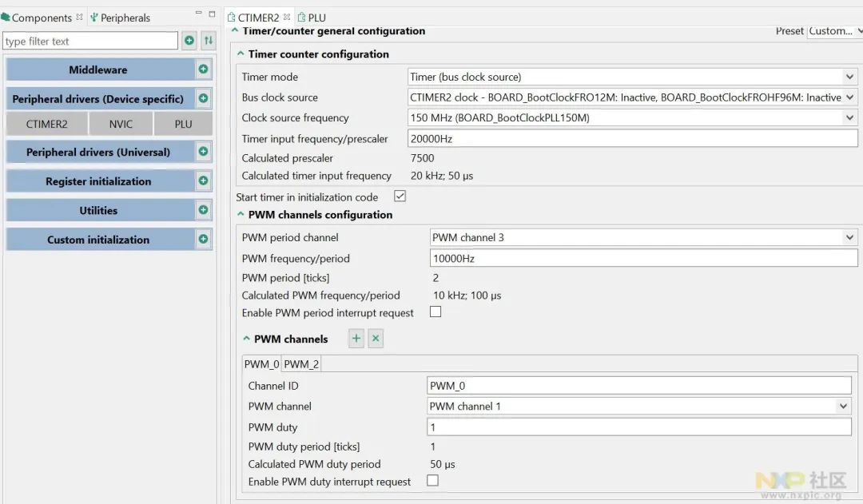Image resolution: width=863 pixels, height=504 pixels.
Task: Add a universal peripheral driver
Action: (x=203, y=152)
